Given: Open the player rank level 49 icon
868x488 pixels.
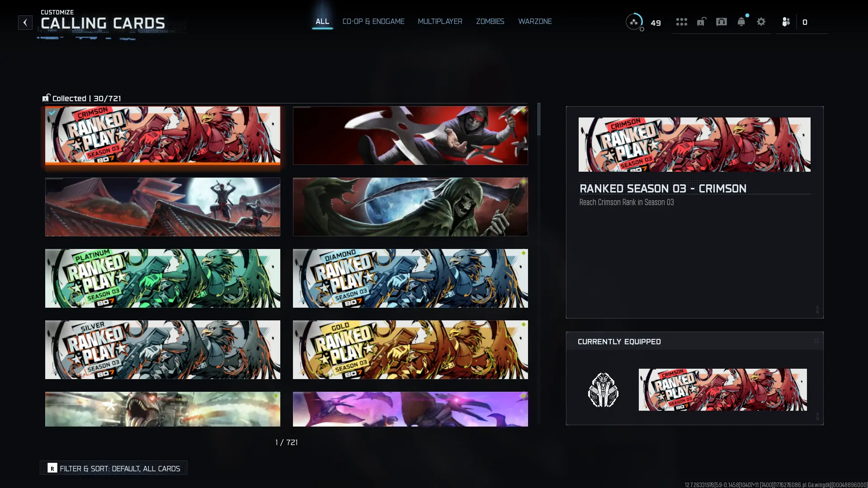Looking at the screenshot, I should (634, 22).
